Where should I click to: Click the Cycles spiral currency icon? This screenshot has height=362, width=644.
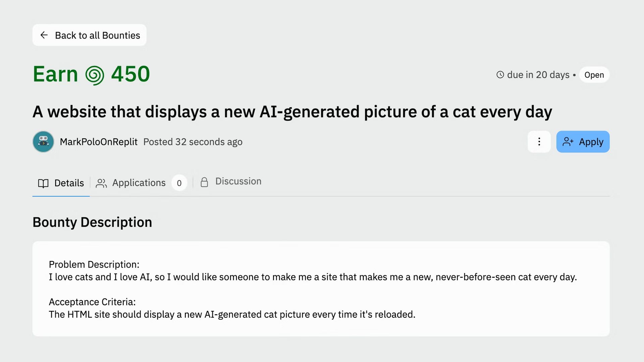tap(95, 75)
